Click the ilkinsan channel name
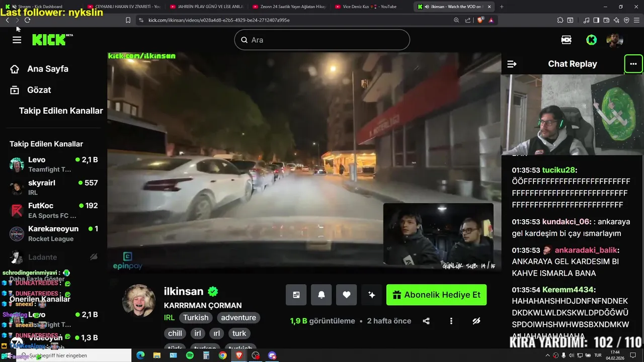Image resolution: width=644 pixels, height=362 pixels. [x=184, y=291]
